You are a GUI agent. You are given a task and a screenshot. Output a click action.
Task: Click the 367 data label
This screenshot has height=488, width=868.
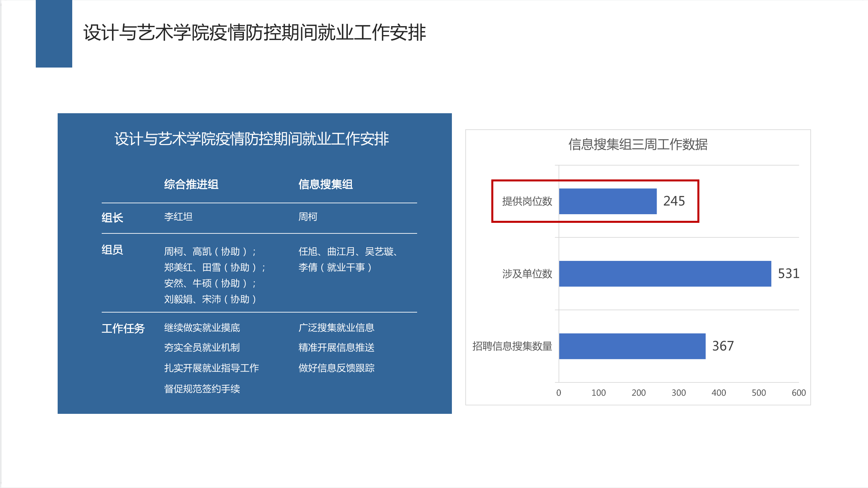click(x=723, y=346)
